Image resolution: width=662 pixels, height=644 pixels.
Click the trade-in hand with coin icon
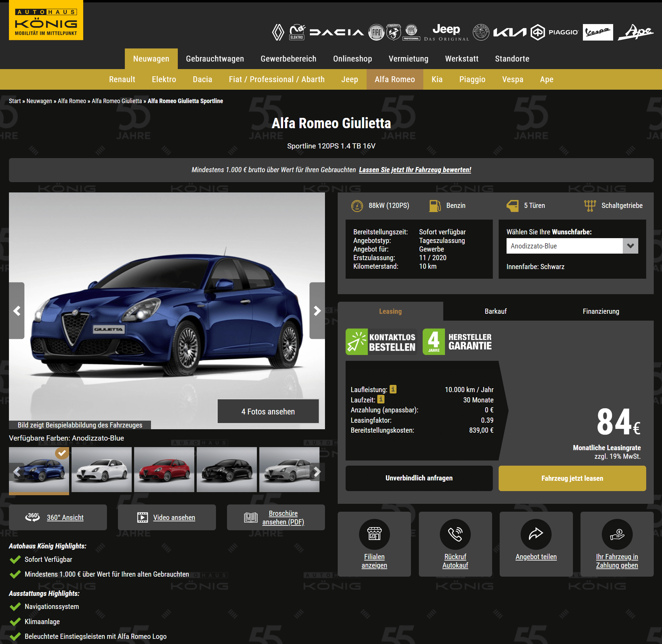(x=617, y=534)
